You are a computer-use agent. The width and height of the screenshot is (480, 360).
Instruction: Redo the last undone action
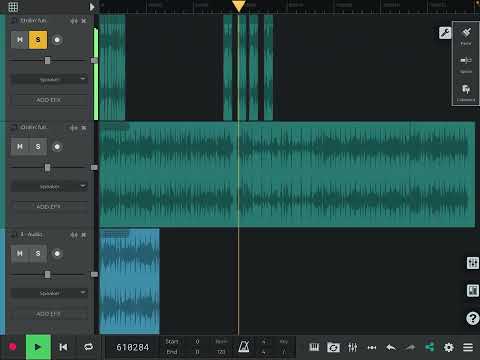410,348
